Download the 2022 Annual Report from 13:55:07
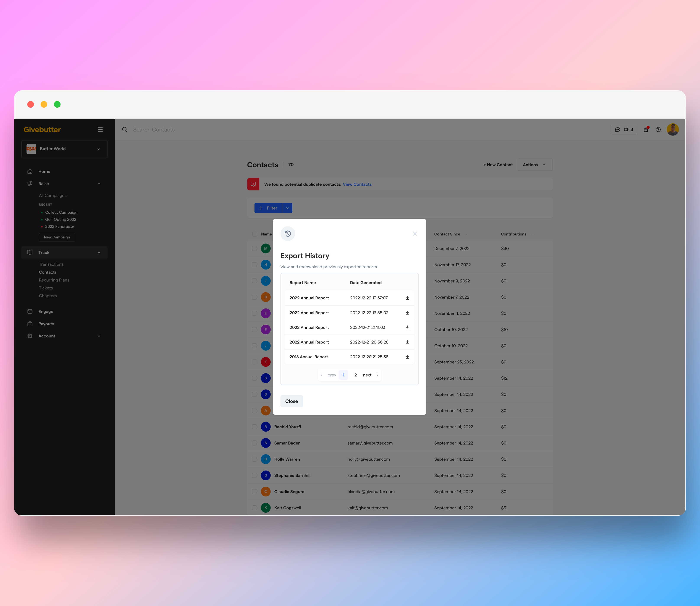Image resolution: width=700 pixels, height=606 pixels. [x=407, y=313]
